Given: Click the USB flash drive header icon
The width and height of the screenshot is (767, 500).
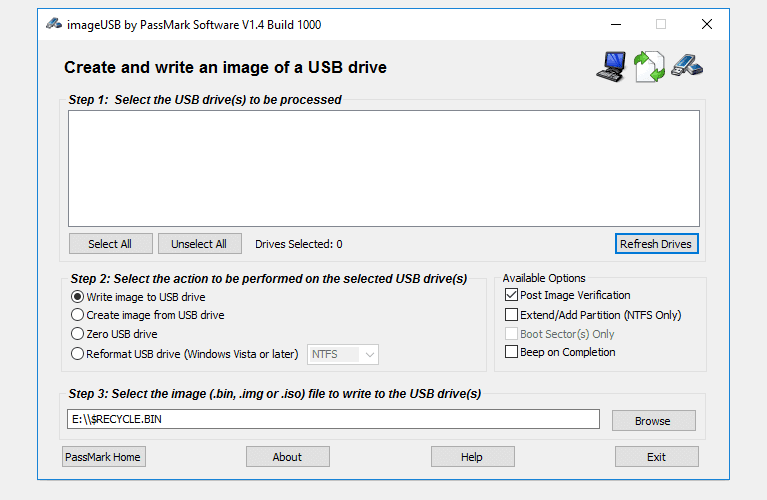Looking at the screenshot, I should pos(687,65).
